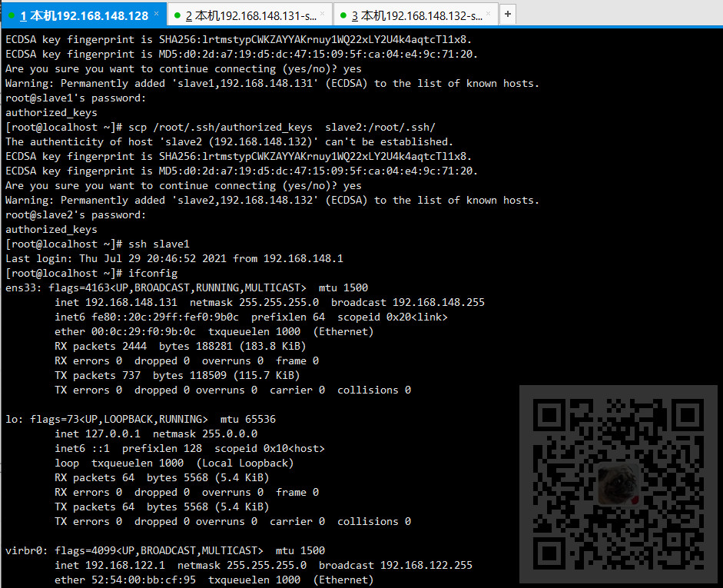Click 'inet 127.0.0.1' loopback address
Image resolution: width=723 pixels, height=588 pixels.
coord(98,434)
